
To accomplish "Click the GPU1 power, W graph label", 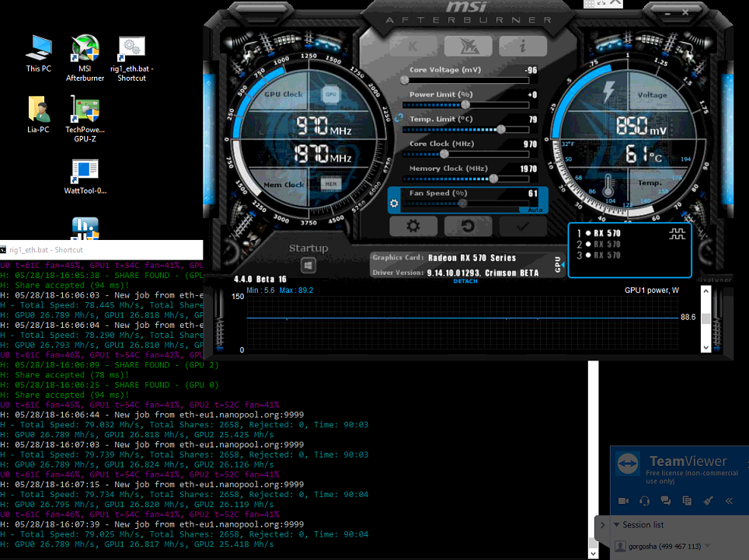I will tap(652, 290).
